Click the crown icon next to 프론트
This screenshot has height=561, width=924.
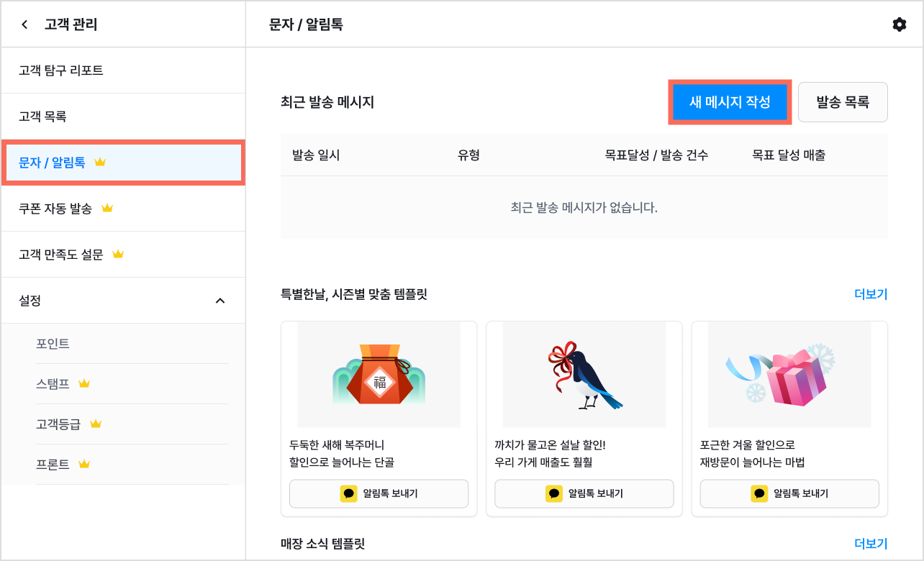pyautogui.click(x=84, y=464)
